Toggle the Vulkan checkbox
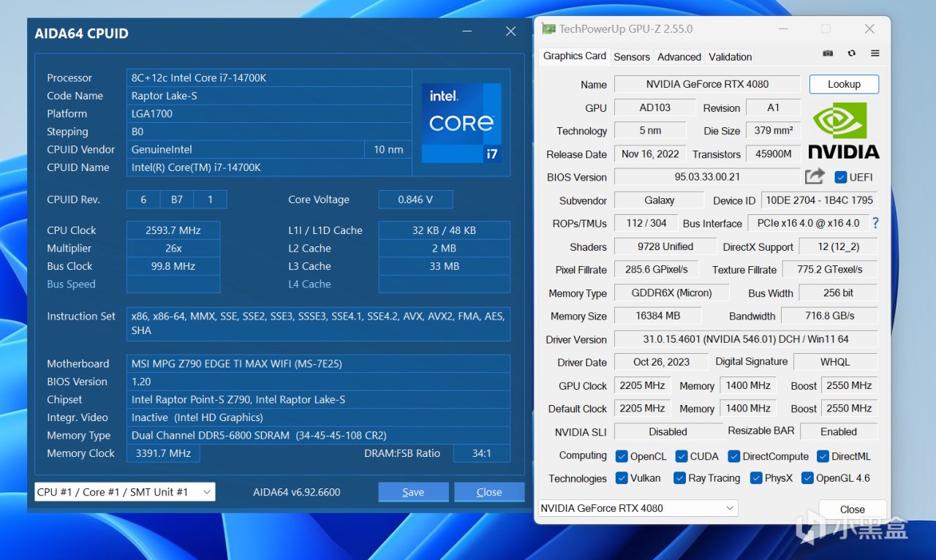The image size is (936, 560). pyautogui.click(x=622, y=478)
